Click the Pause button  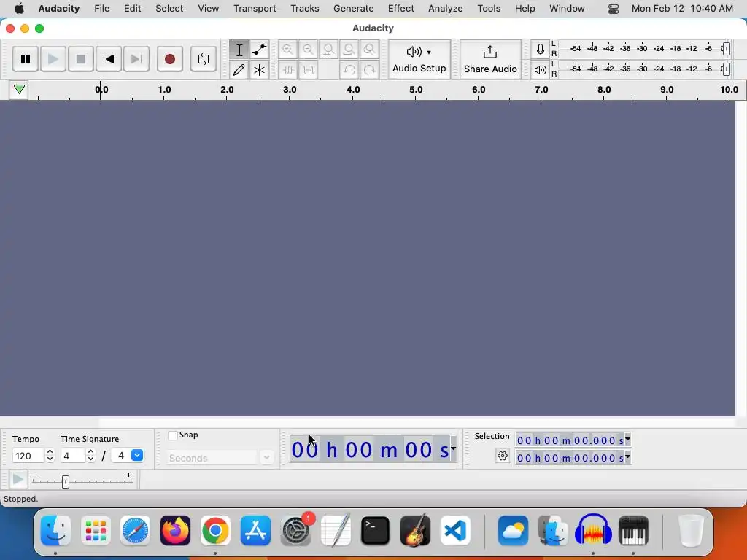(x=26, y=59)
